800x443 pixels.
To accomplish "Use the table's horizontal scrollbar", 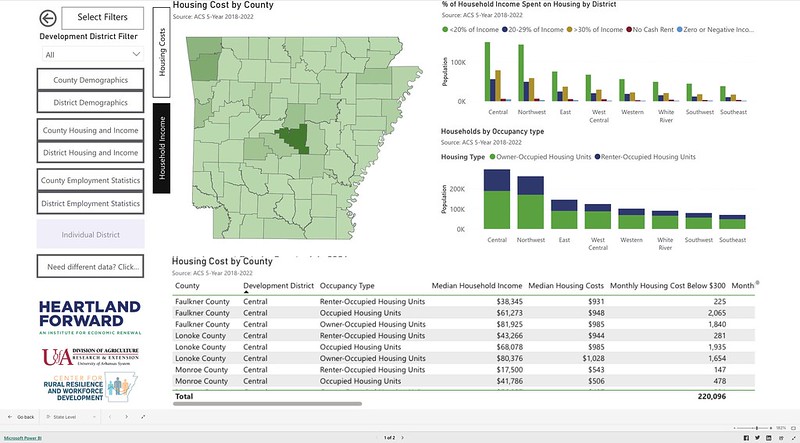I will (x=267, y=404).
